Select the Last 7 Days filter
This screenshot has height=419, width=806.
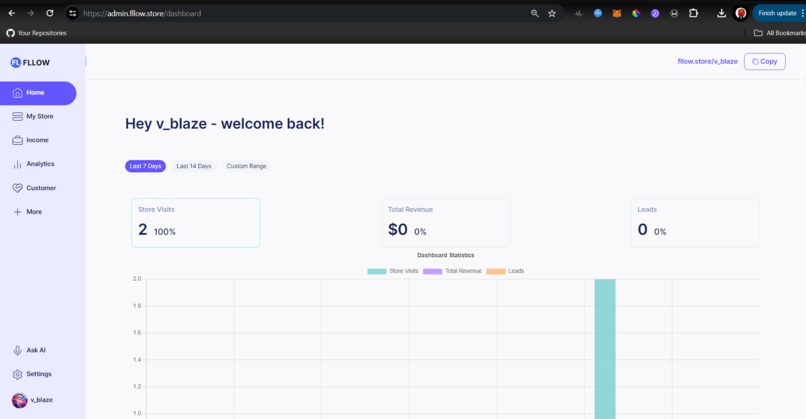coord(145,166)
